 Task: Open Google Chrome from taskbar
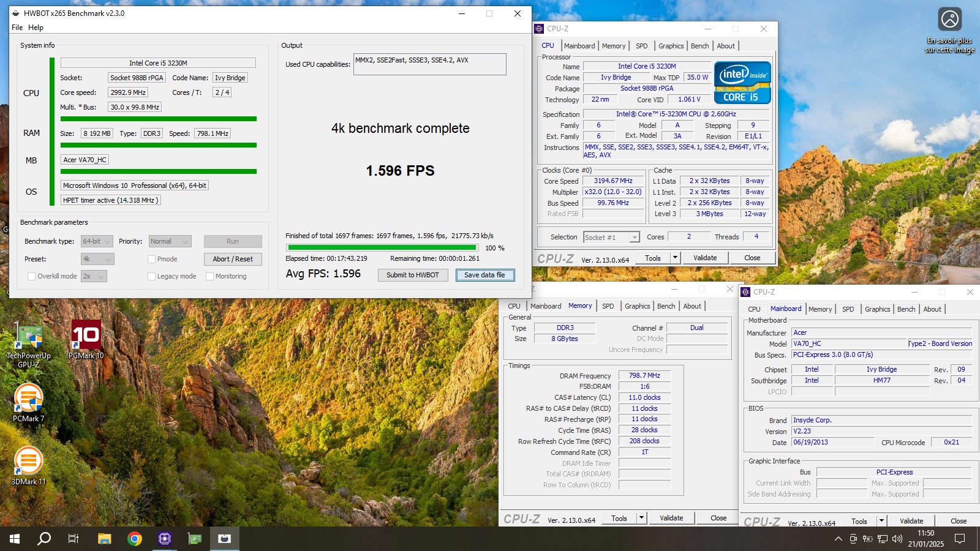[x=135, y=539]
